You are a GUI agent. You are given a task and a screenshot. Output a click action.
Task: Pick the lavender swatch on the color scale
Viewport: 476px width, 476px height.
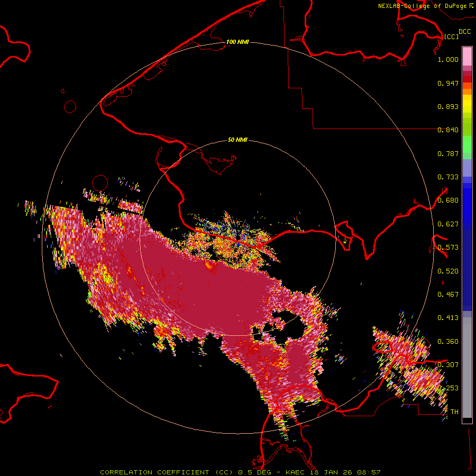click(x=467, y=168)
